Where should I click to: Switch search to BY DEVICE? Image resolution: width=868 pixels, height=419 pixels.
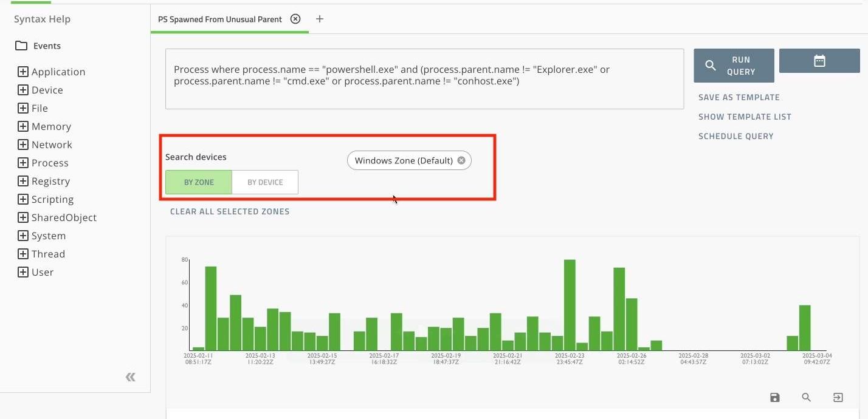(x=265, y=182)
